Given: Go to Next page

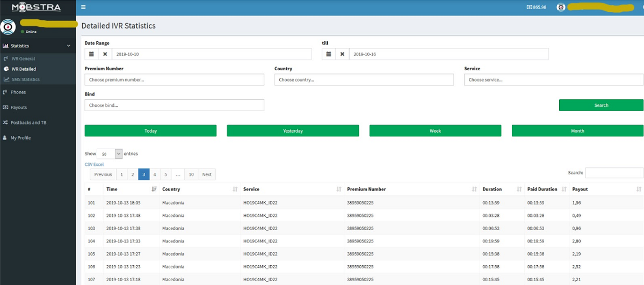Looking at the screenshot, I should [207, 174].
